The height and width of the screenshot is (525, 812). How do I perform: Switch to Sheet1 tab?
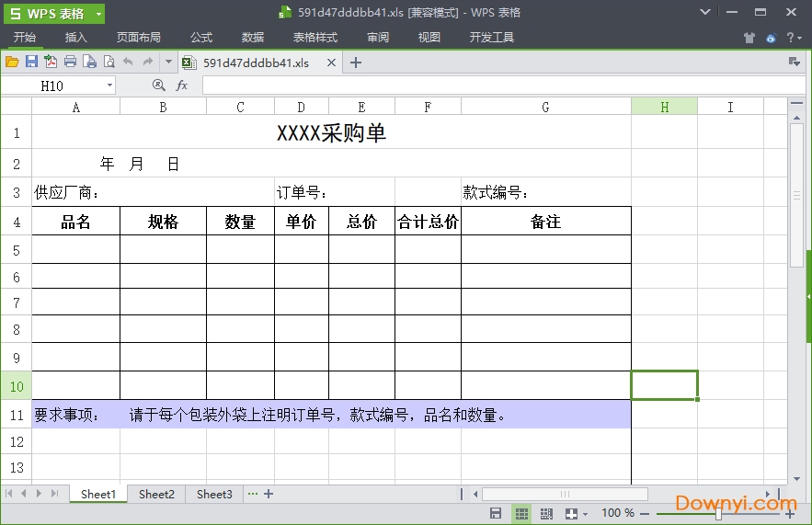(x=97, y=494)
